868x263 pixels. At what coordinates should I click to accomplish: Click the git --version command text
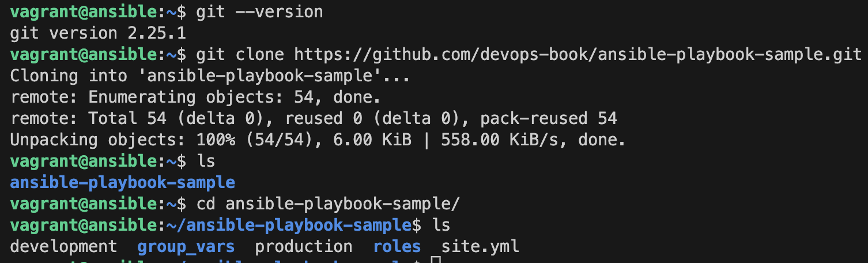(259, 12)
